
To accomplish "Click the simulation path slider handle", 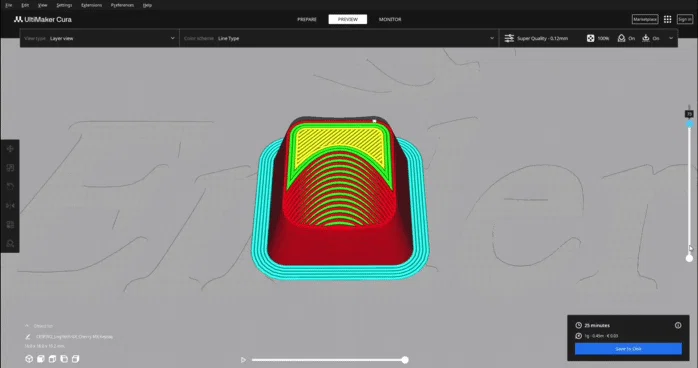I will tap(405, 360).
